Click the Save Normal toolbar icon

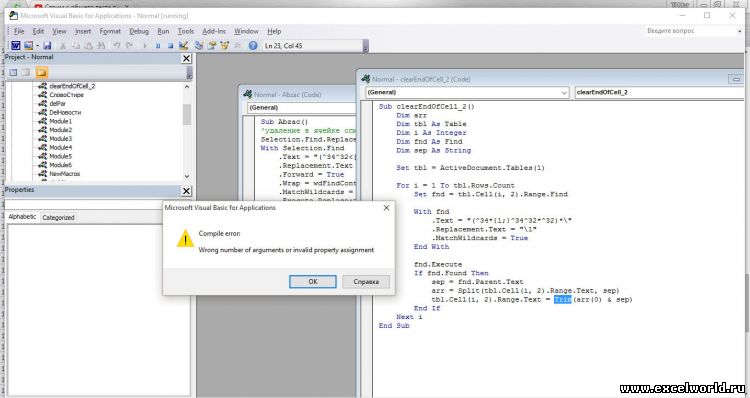coord(47,45)
